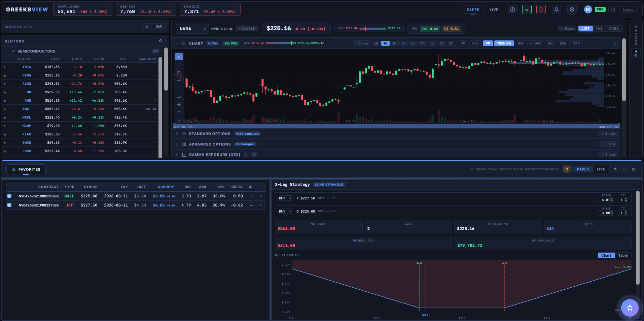This screenshot has width=644, height=321.
Task: Refresh the watchlists panel
Action: (x=147, y=27)
